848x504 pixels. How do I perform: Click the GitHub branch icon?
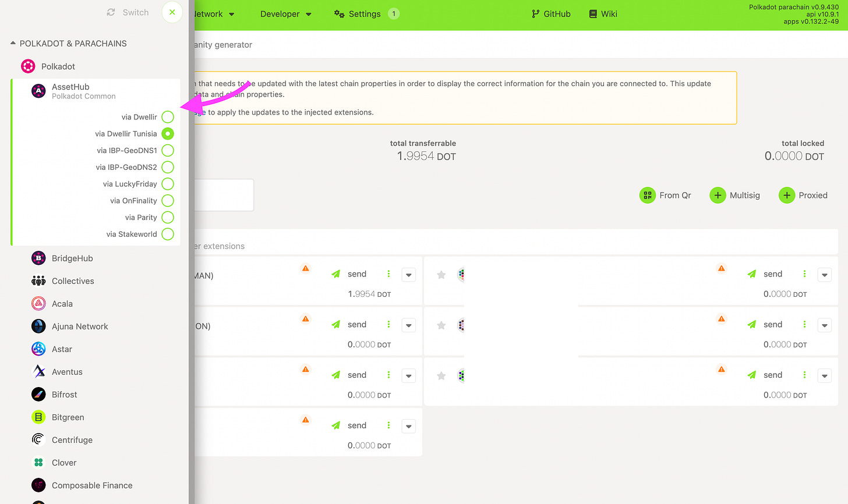(536, 14)
